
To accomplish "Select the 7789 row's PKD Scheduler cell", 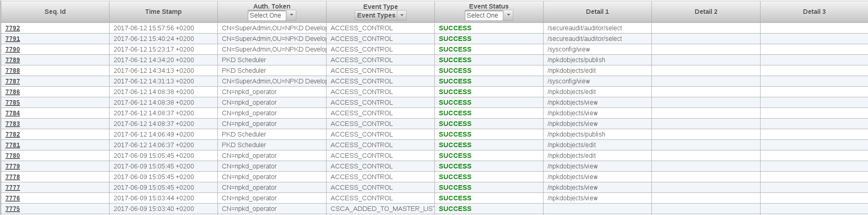I will (244, 60).
